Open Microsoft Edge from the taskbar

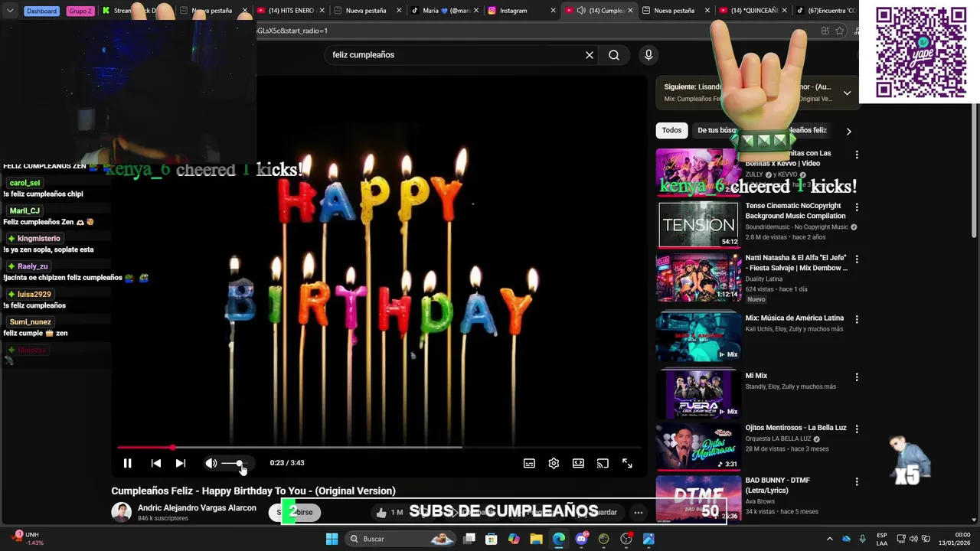click(x=559, y=539)
